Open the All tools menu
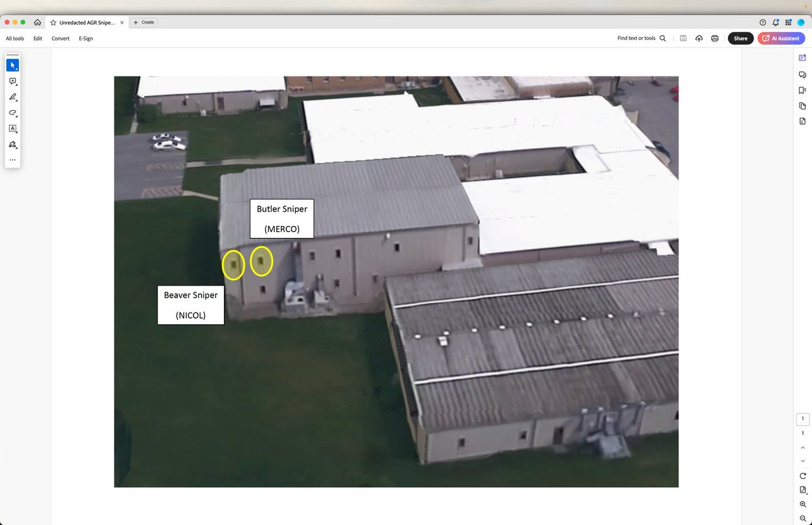Screen dimensions: 812x525 (x=15, y=39)
